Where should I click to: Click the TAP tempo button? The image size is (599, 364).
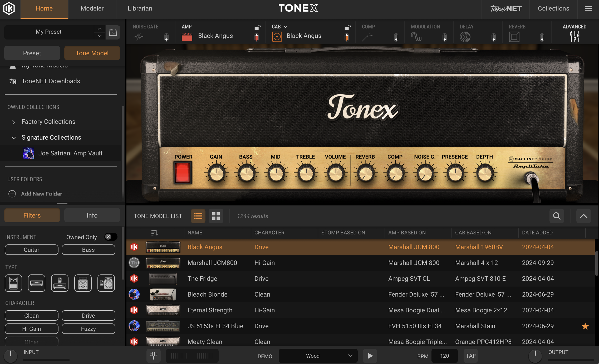click(x=471, y=356)
